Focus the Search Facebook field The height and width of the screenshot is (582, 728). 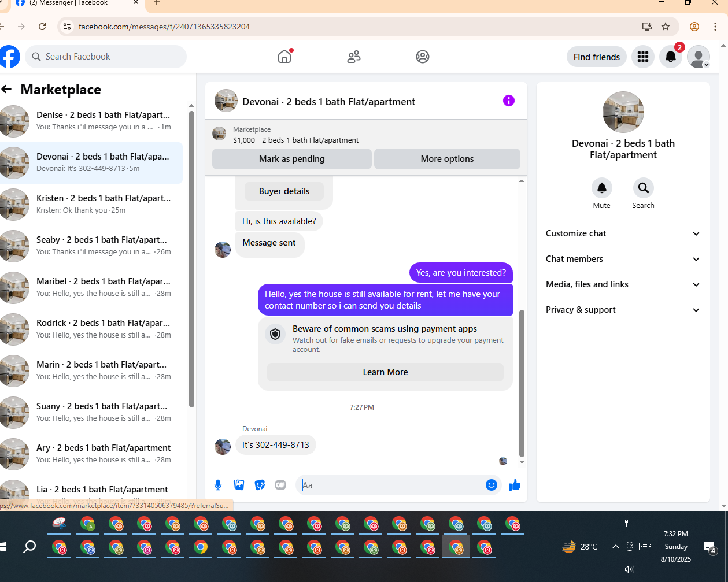point(106,57)
